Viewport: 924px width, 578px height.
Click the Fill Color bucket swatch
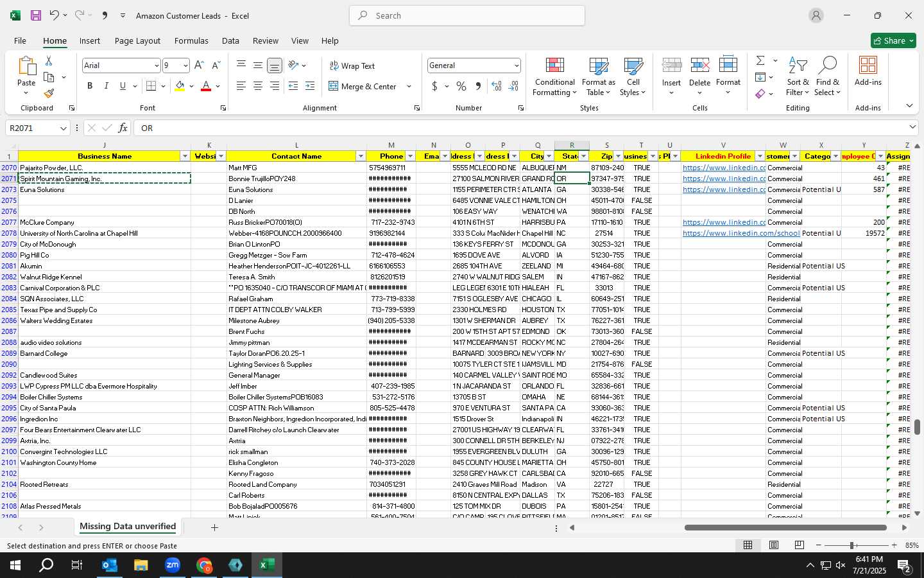coord(180,86)
